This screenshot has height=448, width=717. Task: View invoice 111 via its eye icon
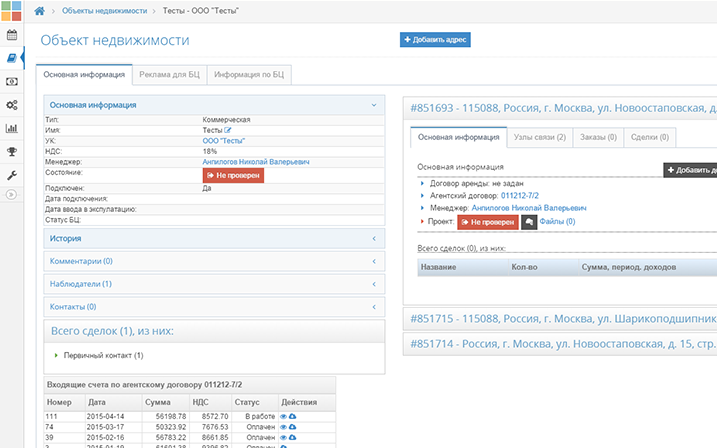[283, 416]
